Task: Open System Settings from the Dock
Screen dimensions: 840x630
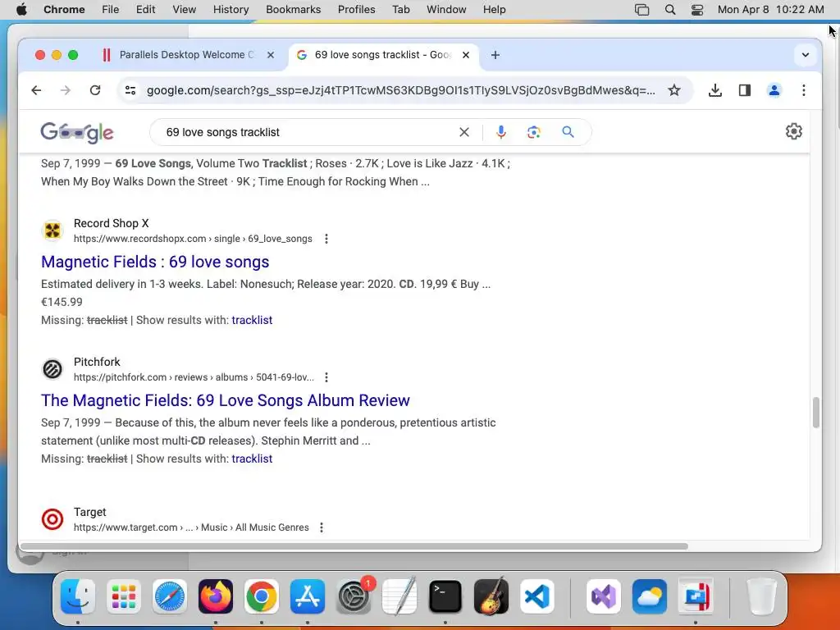Action: pos(354,596)
